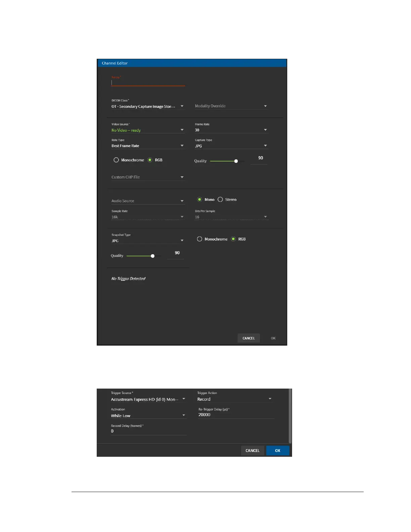This screenshot has width=411, height=532.
Task: Click Cancel in the Channel Editor dialog
Action: [x=249, y=338]
